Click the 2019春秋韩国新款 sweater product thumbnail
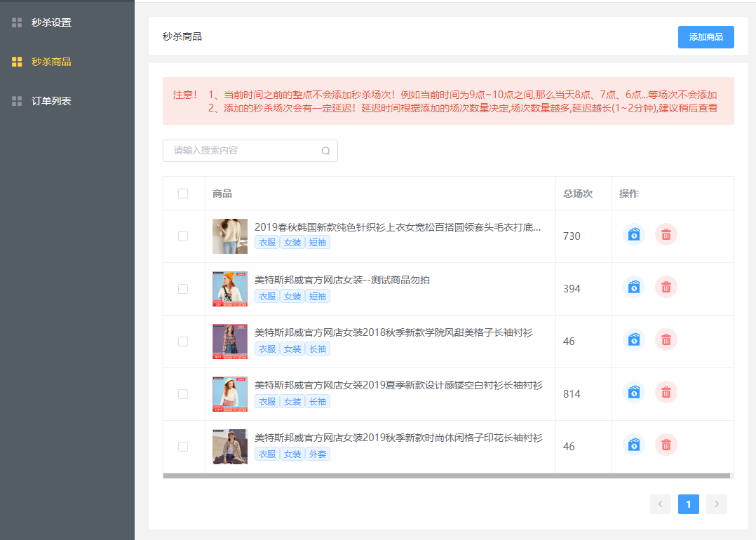Viewport: 756px width, 540px height. coord(230,236)
